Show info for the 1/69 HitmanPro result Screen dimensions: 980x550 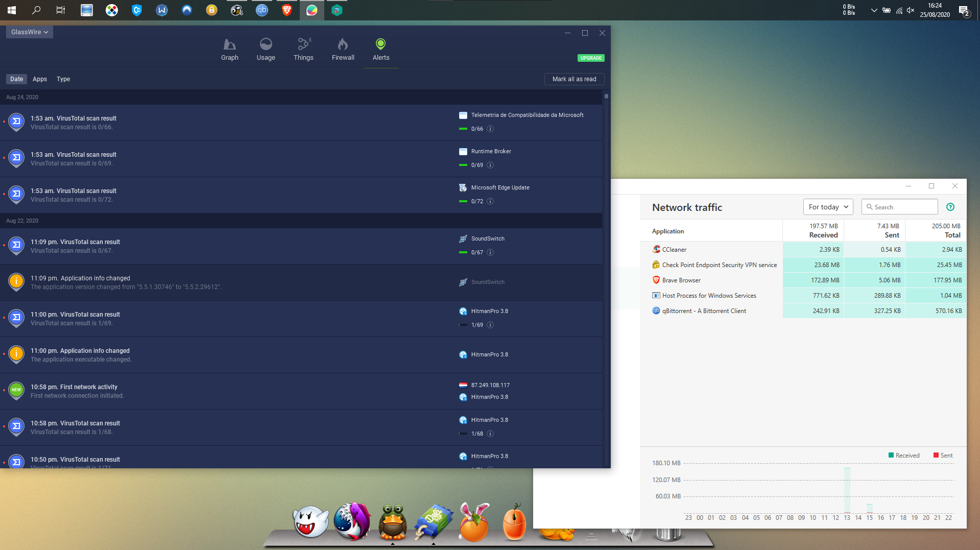[490, 325]
